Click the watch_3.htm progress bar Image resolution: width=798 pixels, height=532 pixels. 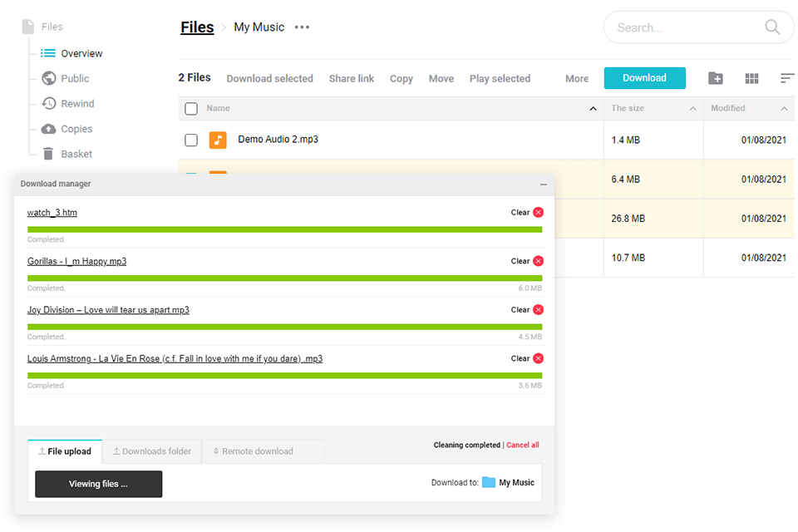[x=284, y=229]
